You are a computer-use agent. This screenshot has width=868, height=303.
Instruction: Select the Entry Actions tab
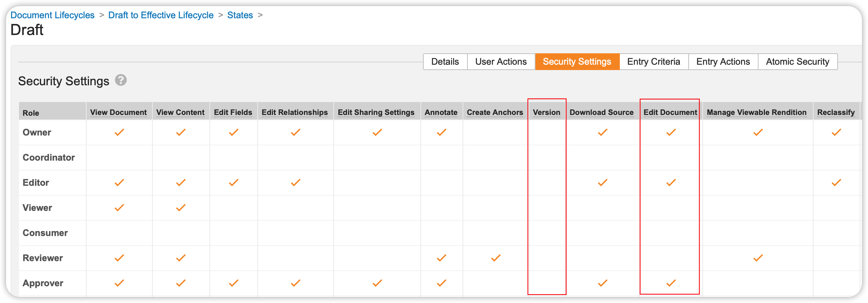[x=723, y=62]
